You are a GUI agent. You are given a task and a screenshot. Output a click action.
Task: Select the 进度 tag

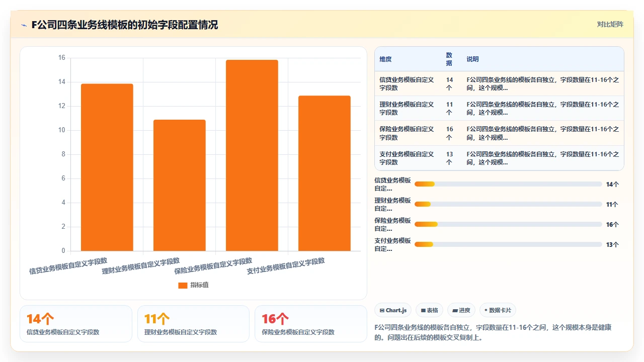[461, 310]
